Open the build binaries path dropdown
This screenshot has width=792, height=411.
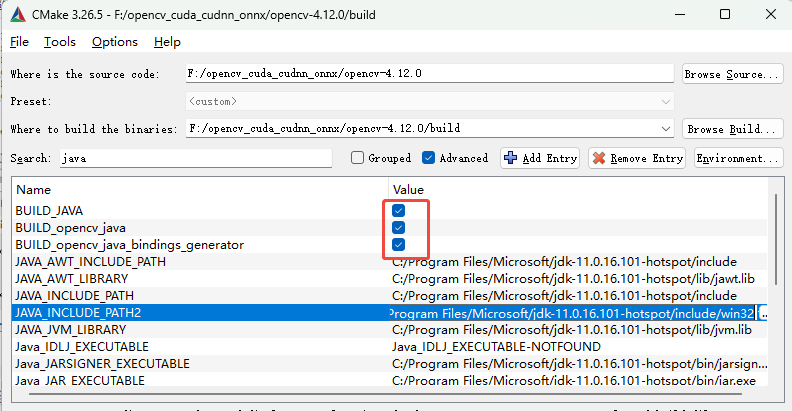(x=665, y=129)
